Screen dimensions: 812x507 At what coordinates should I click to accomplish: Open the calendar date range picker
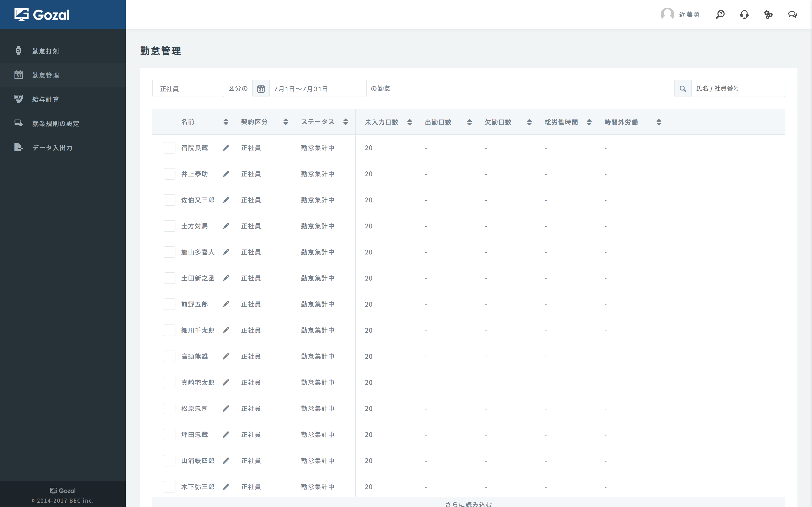tap(261, 88)
